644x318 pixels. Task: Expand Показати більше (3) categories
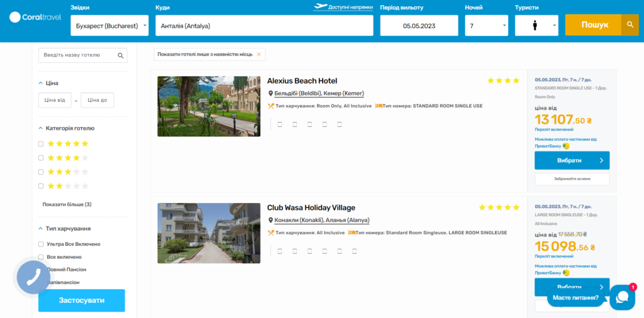(x=67, y=204)
